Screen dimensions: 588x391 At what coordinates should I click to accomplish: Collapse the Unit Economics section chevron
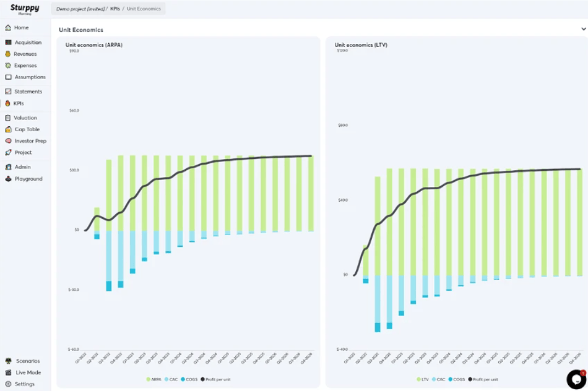click(x=583, y=29)
